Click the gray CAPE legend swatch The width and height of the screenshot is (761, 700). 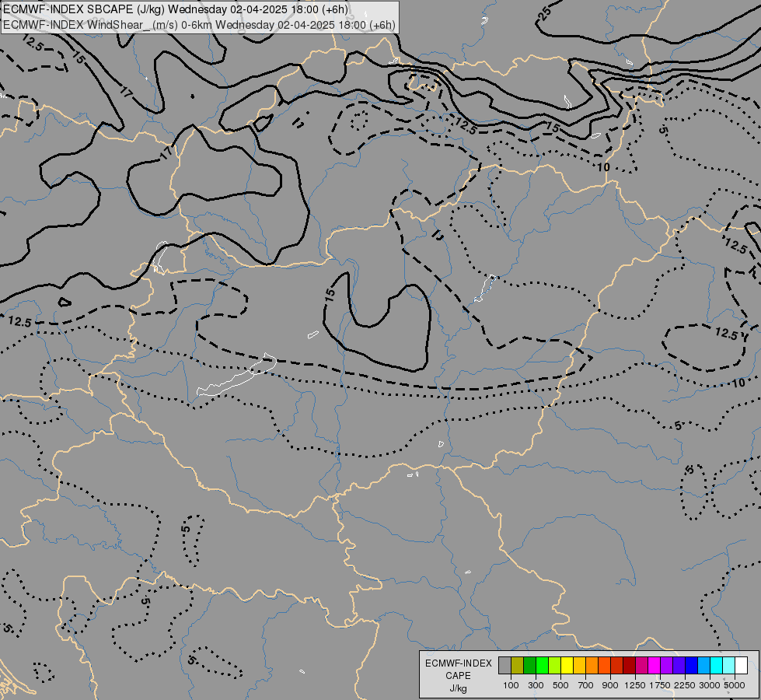504,665
